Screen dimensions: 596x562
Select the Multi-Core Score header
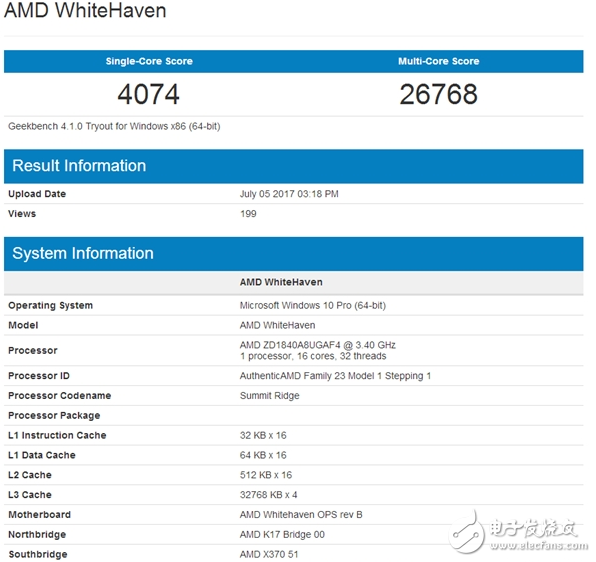click(439, 61)
